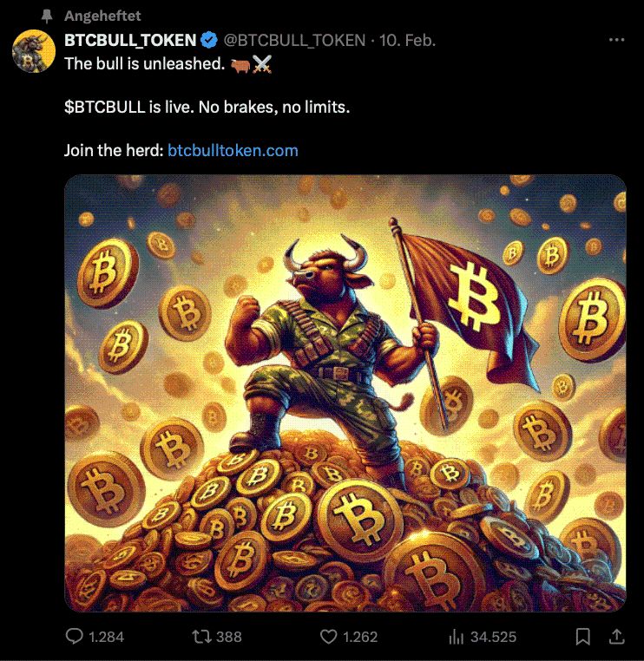Screen dimensions: 644x661
Task: Click the crossed swords emoji
Action: coord(262,64)
